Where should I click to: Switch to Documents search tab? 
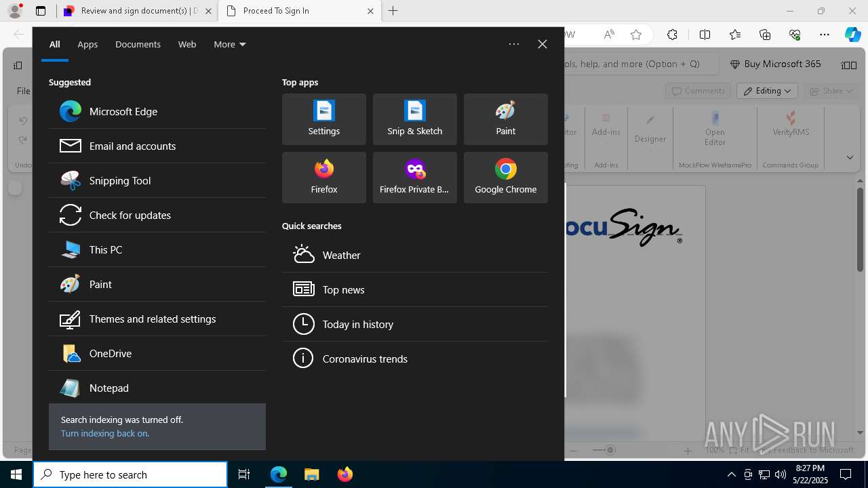click(138, 44)
